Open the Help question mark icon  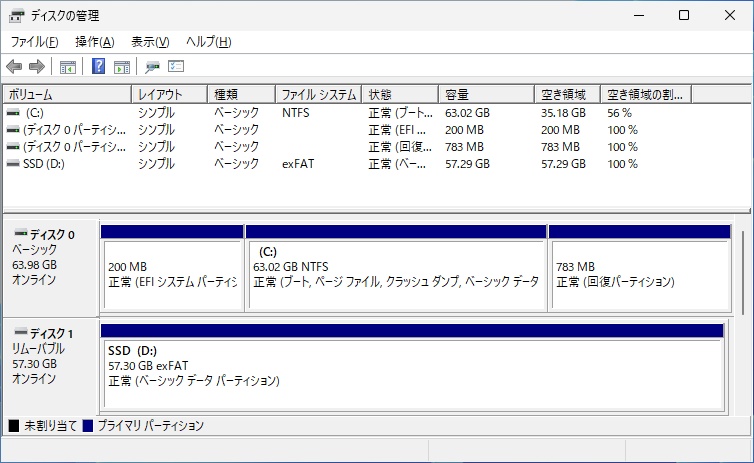[x=98, y=66]
